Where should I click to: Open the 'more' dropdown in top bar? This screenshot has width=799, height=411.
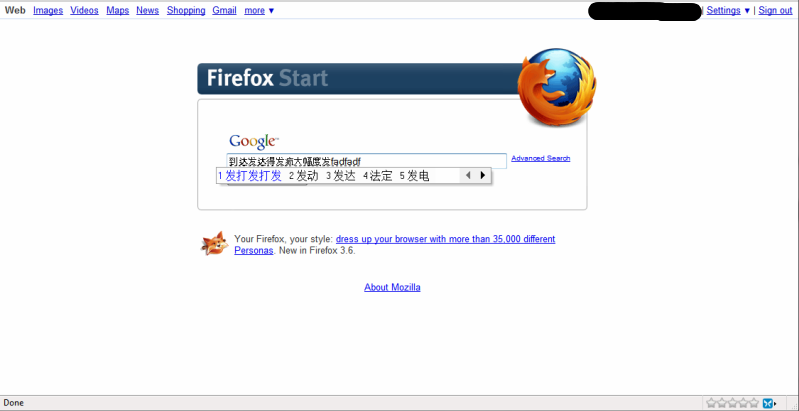(x=259, y=10)
